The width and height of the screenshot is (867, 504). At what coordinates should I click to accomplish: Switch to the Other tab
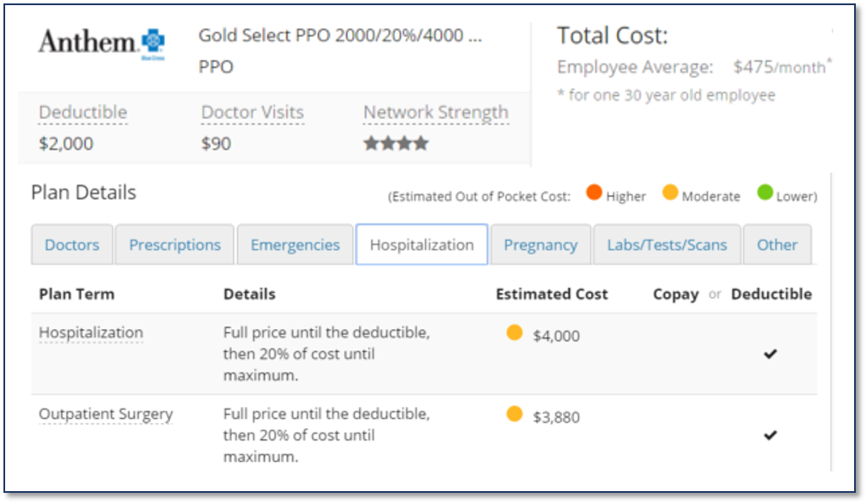point(777,245)
